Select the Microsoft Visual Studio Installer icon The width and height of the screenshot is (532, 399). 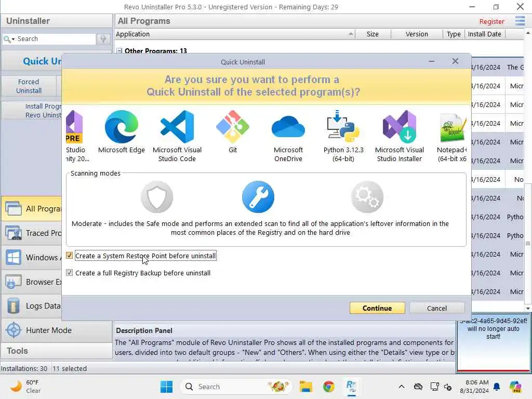pyautogui.click(x=400, y=127)
